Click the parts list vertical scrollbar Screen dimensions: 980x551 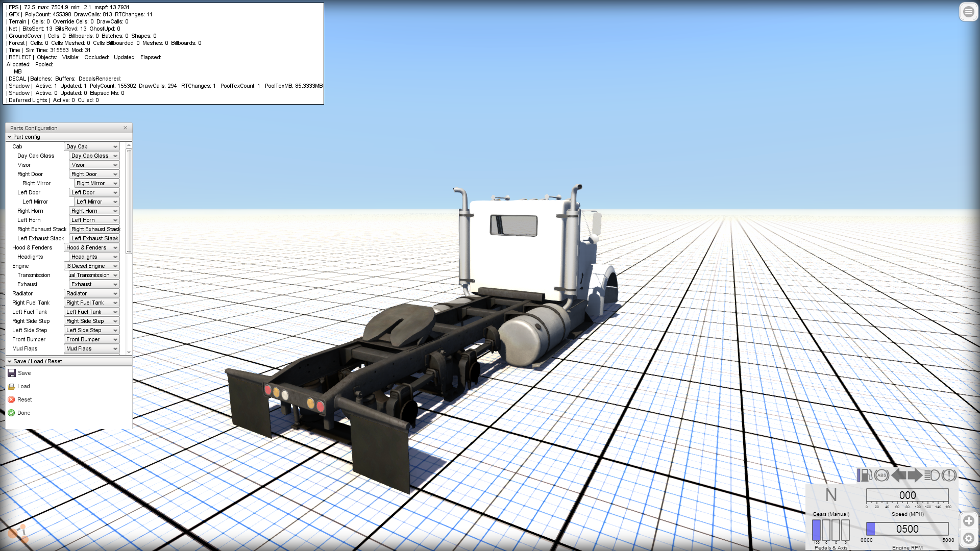point(129,202)
